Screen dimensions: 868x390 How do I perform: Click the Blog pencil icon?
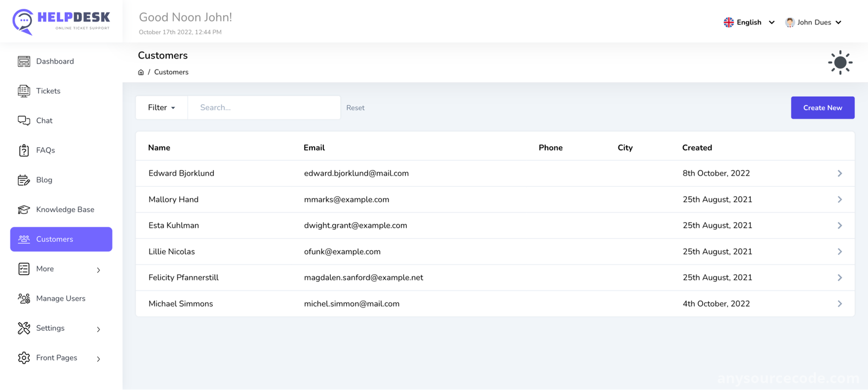pos(24,180)
